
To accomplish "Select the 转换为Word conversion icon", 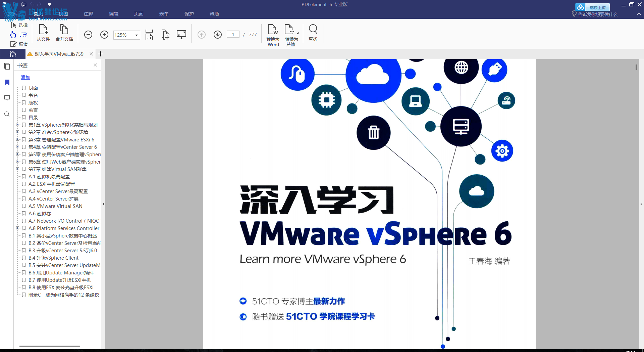I will [273, 34].
